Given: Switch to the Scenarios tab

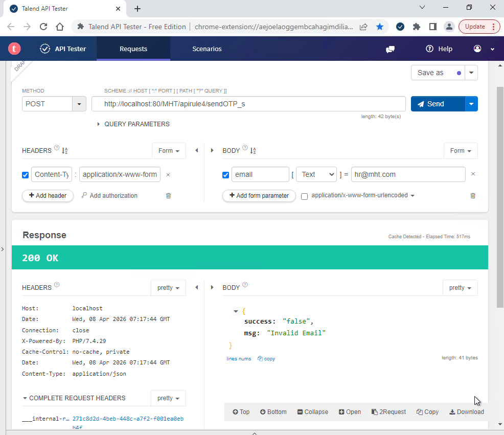Looking at the screenshot, I should tap(207, 49).
